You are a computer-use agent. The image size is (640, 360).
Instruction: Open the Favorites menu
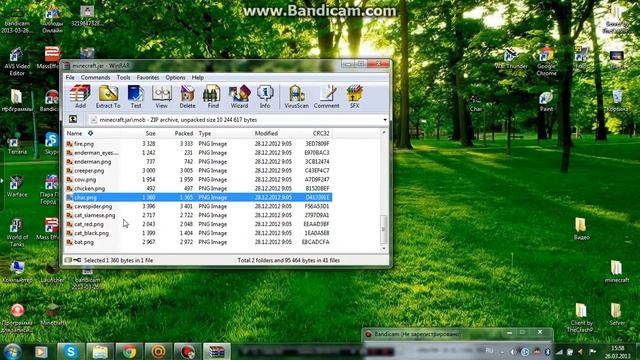148,77
